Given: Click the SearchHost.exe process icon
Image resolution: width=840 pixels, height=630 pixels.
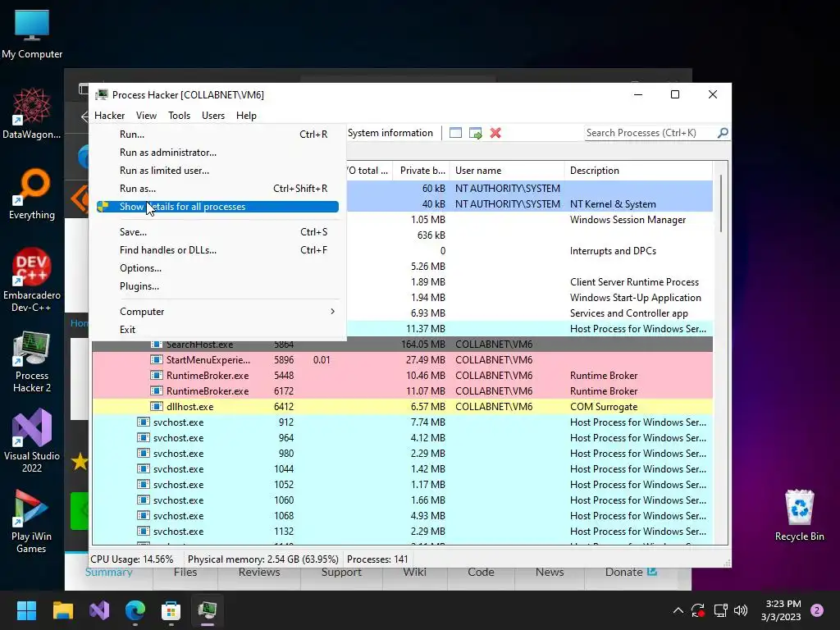Looking at the screenshot, I should pyautogui.click(x=157, y=344).
